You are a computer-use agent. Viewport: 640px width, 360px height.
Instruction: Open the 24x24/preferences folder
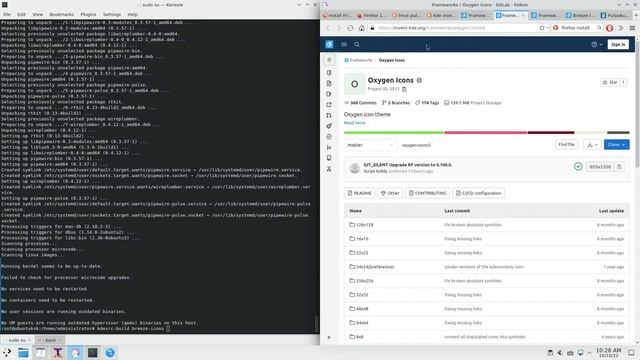(375, 267)
